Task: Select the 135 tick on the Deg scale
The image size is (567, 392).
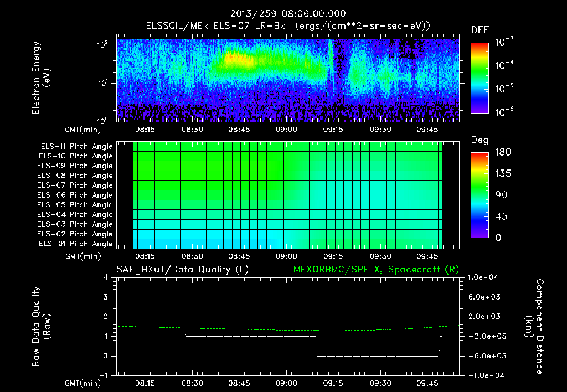Action: [503, 173]
